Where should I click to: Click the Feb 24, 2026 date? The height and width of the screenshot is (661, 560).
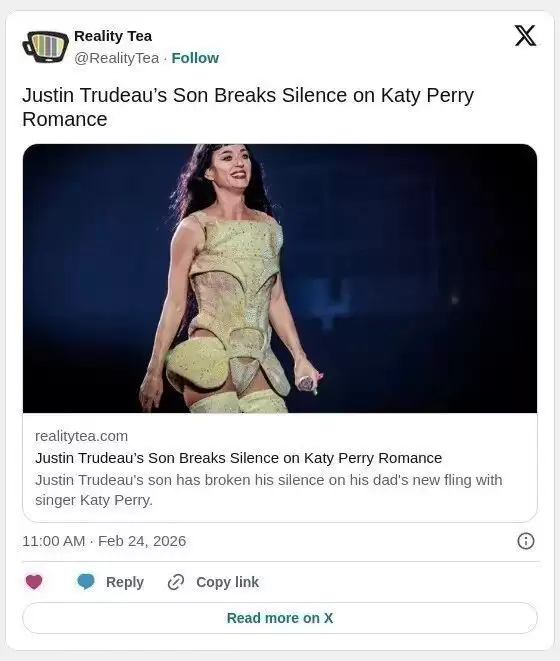142,541
